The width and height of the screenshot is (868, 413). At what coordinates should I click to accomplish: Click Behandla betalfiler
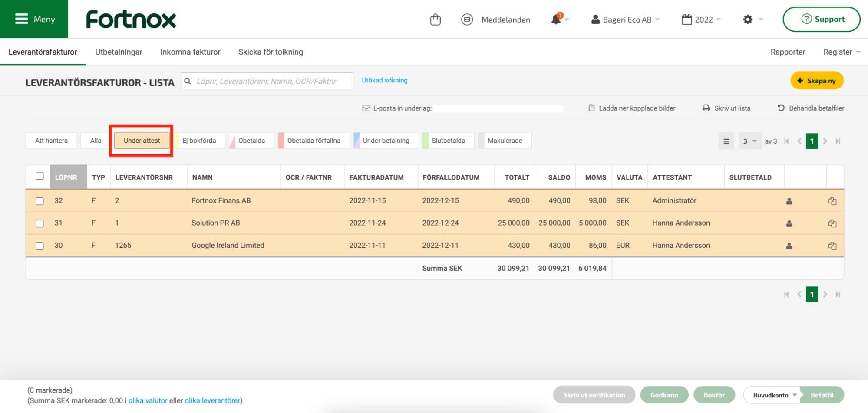pos(811,108)
